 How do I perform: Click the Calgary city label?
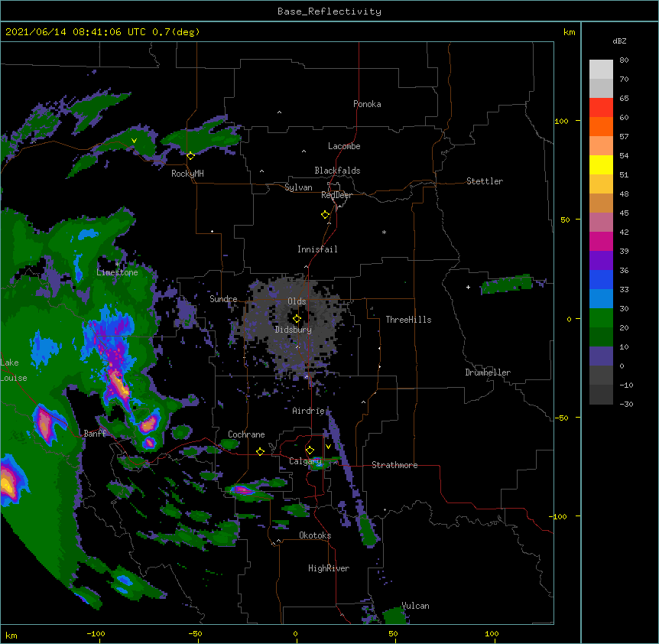(306, 461)
